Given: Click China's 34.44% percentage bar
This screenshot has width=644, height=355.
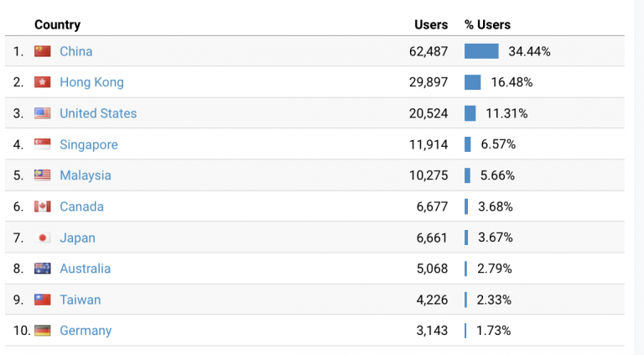Looking at the screenshot, I should coord(481,51).
